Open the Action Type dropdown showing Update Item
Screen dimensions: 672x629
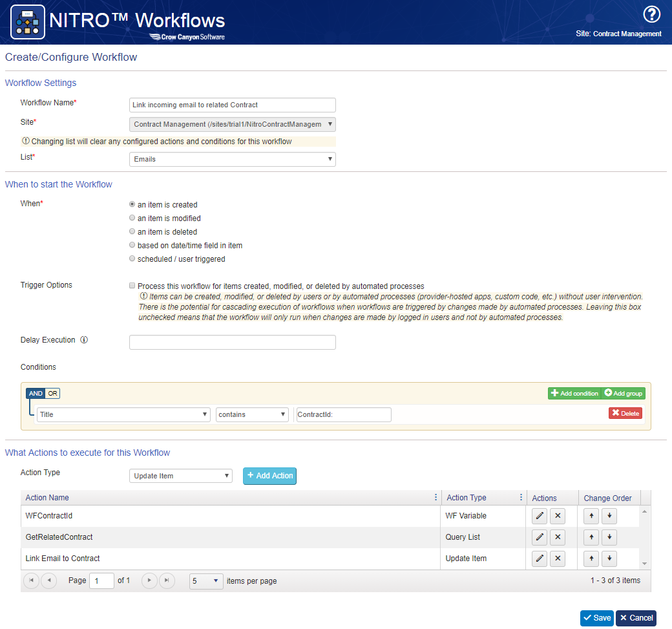tap(180, 476)
